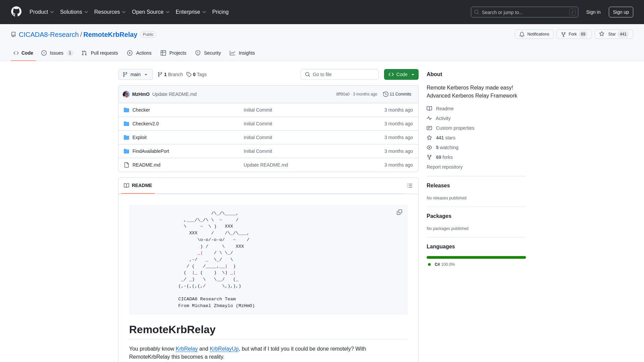This screenshot has height=362, width=644.
Task: Expand the main branch selector
Action: [x=136, y=74]
